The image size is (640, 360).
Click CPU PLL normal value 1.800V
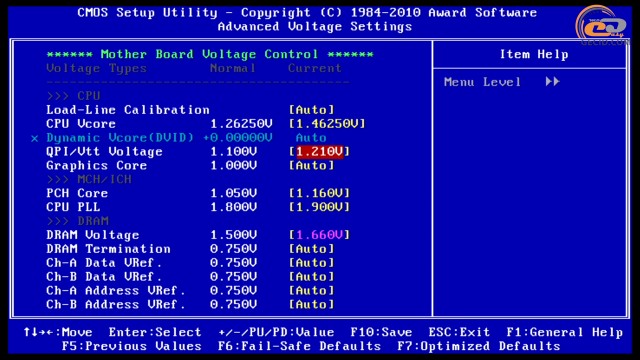tap(233, 207)
